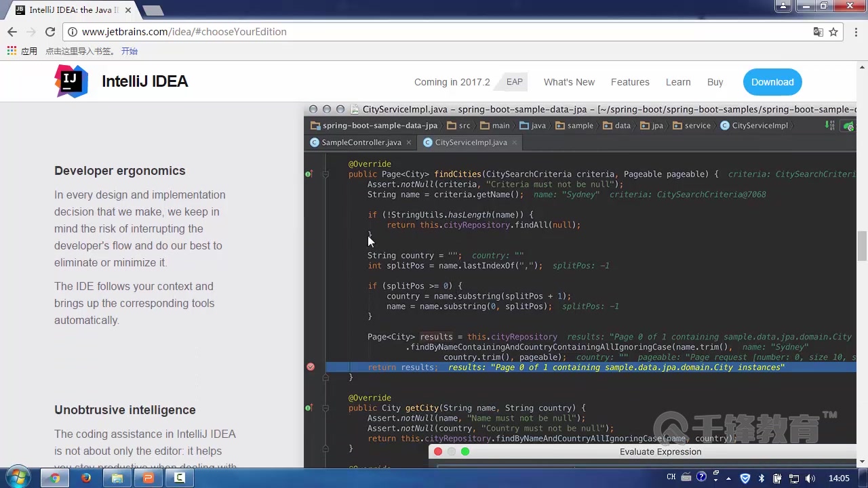Click the override method gutter icon beside findCities
The height and width of the screenshot is (488, 868).
(308, 174)
